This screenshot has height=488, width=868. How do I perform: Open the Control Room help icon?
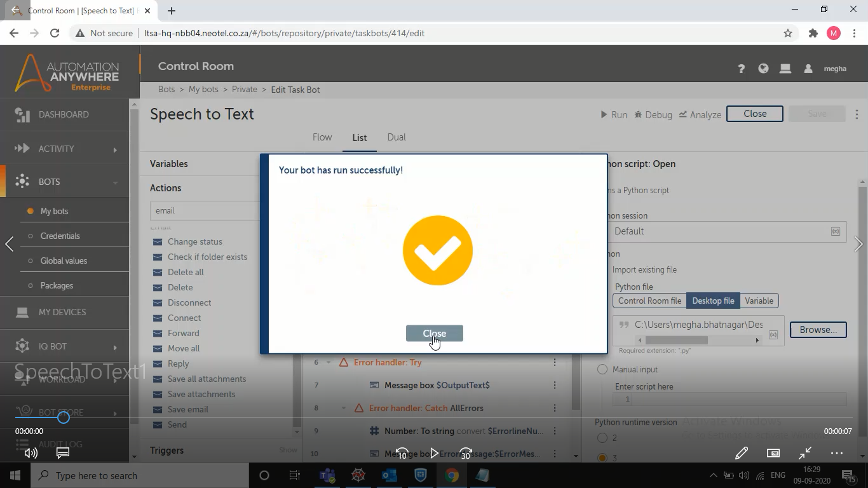tap(741, 69)
